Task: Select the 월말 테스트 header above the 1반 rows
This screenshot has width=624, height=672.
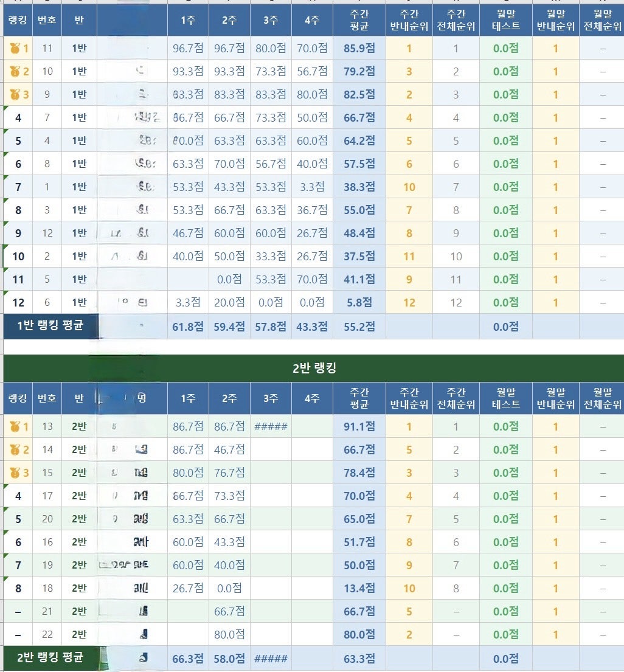Action: (x=506, y=20)
